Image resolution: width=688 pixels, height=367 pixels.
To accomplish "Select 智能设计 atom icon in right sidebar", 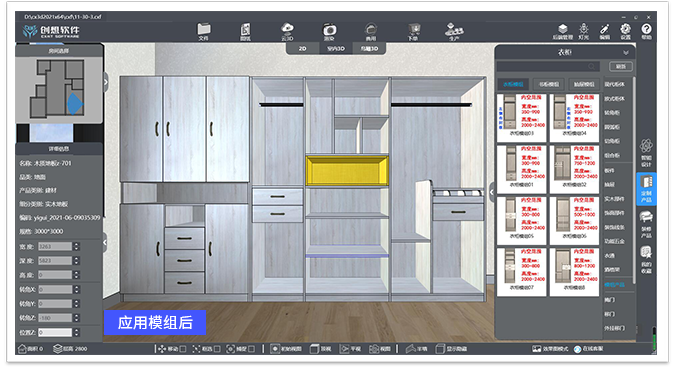I will (646, 152).
